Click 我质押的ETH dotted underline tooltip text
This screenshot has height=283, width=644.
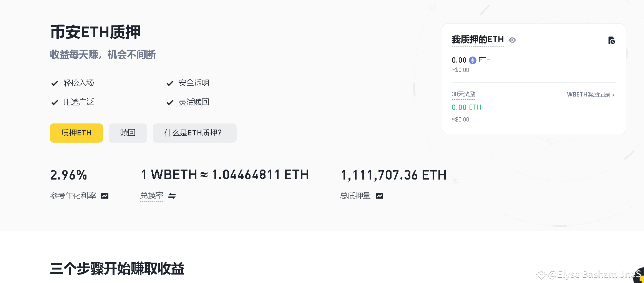coord(477,39)
